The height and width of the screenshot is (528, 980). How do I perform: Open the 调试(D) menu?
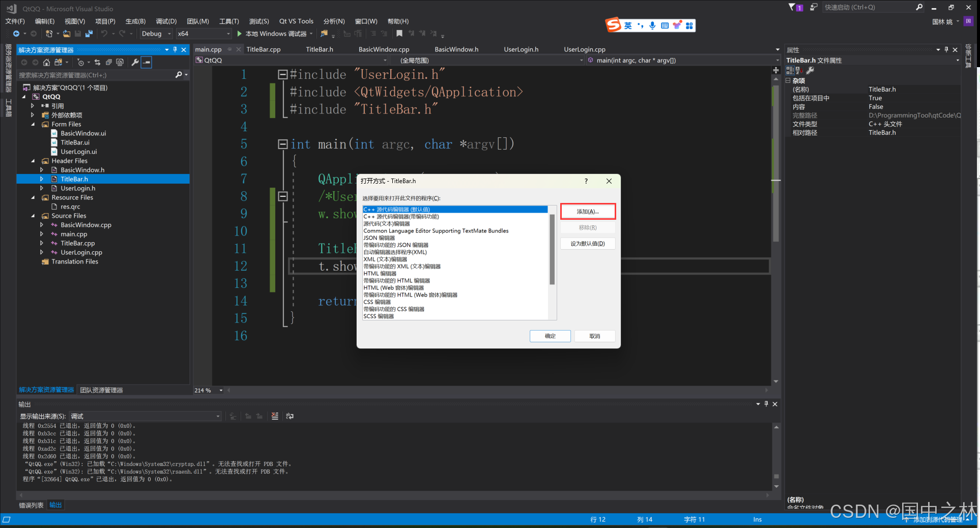(166, 21)
